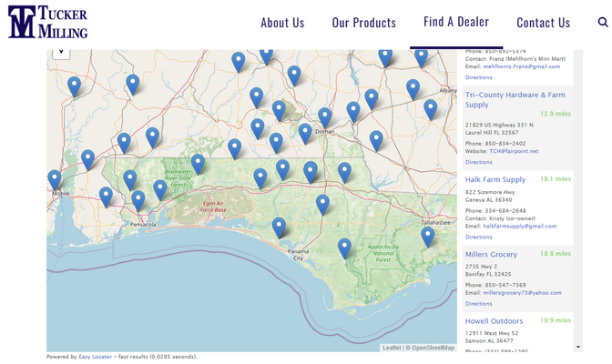Click phone number 850-547-7369
612x364 pixels.
tap(505, 285)
